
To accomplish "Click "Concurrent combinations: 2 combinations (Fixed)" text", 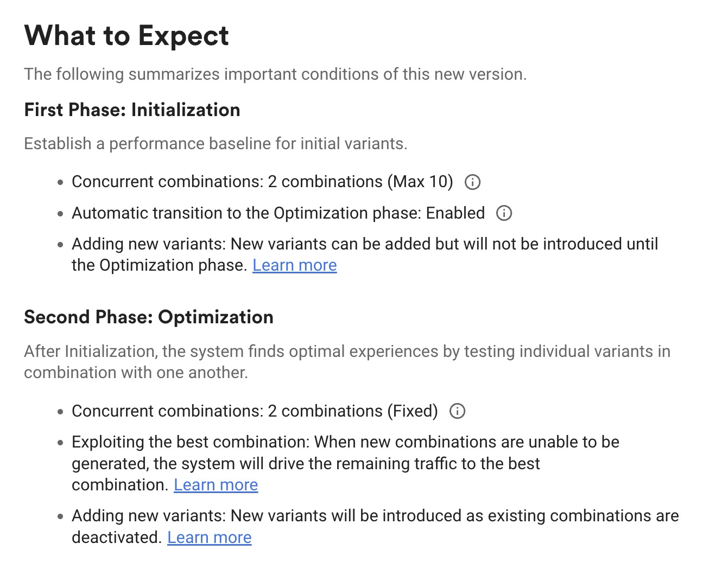I will point(255,411).
